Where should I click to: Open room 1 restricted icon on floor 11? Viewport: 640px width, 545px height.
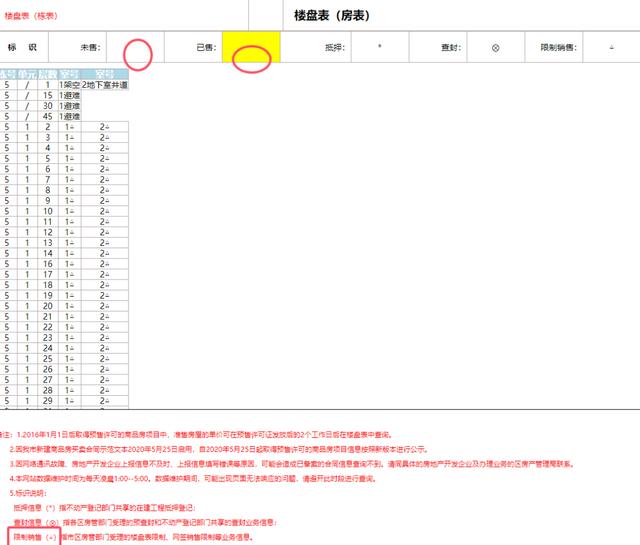[72, 222]
